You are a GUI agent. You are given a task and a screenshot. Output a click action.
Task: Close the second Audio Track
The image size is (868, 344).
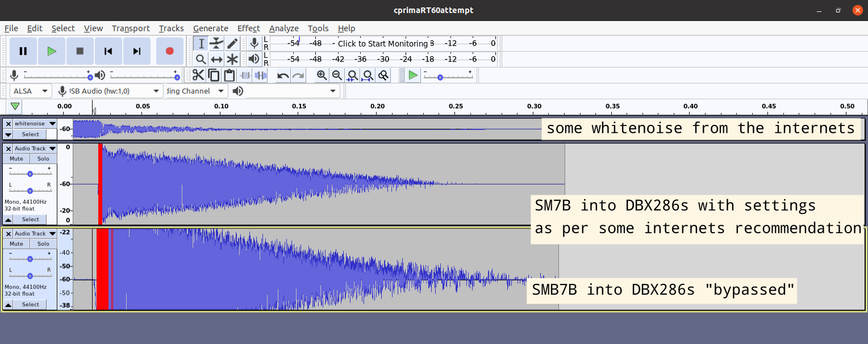8,148
